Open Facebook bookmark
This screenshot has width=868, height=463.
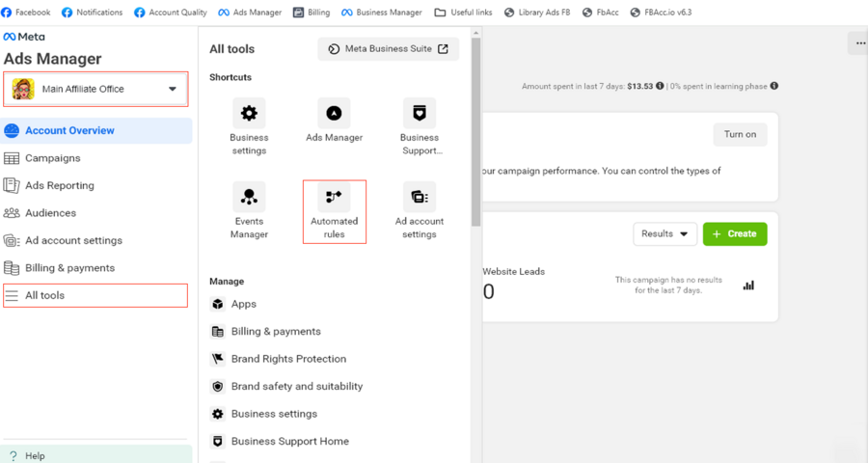pyautogui.click(x=26, y=13)
